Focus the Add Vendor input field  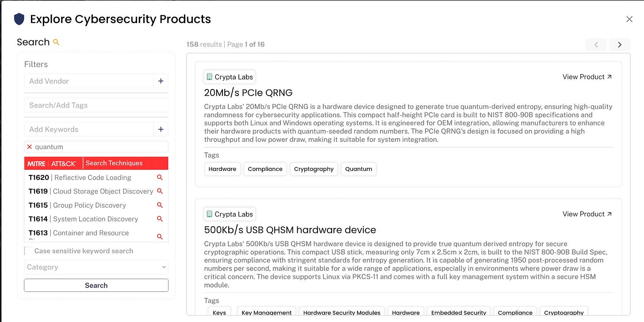89,81
